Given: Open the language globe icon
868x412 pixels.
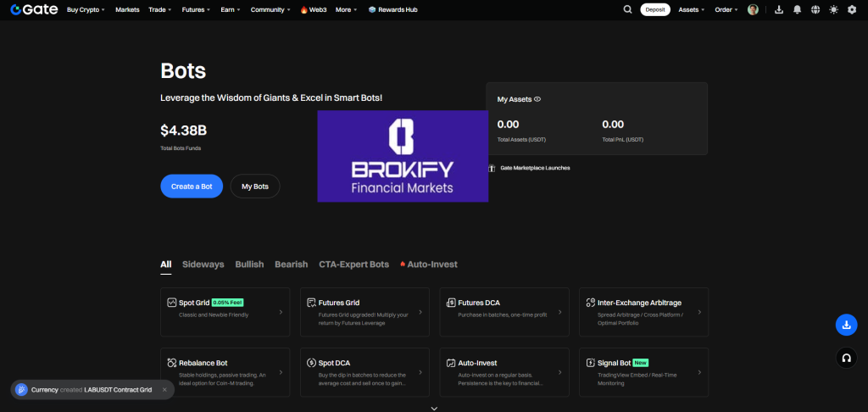Looking at the screenshot, I should (x=815, y=9).
